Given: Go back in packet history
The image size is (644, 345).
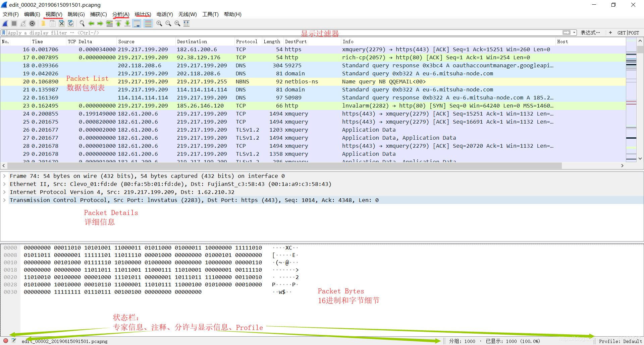Looking at the screenshot, I should pos(91,23).
